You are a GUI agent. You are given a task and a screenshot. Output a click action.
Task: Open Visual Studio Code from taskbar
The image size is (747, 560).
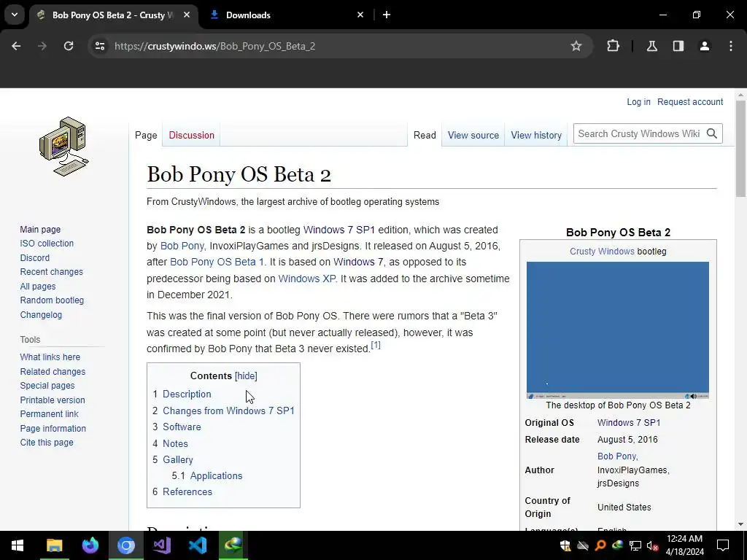click(197, 545)
